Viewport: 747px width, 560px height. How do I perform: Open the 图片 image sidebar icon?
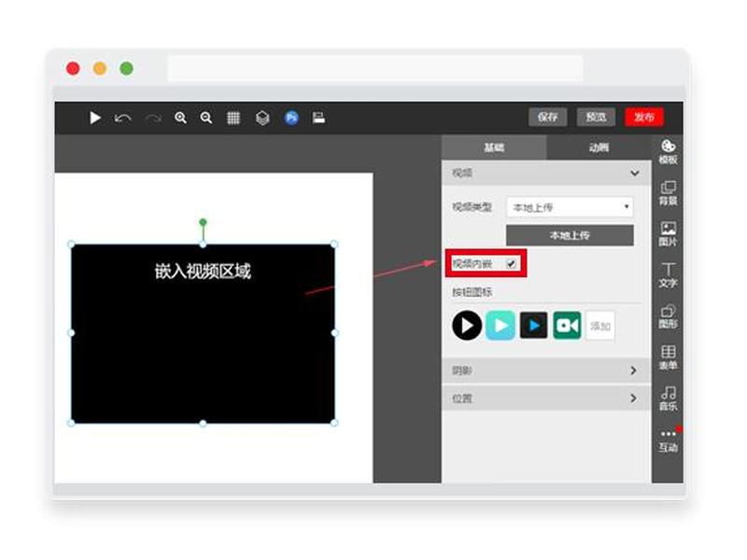[x=668, y=234]
